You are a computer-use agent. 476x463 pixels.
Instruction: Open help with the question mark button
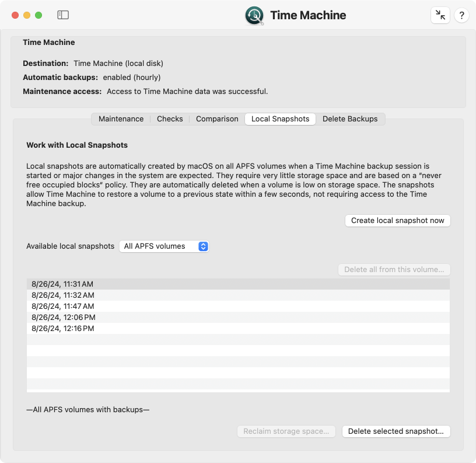tap(461, 15)
